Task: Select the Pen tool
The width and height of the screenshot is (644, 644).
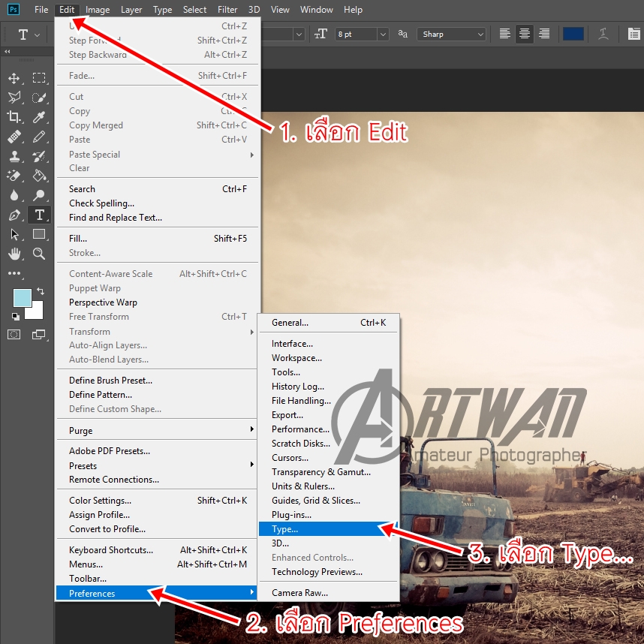Action: click(14, 215)
